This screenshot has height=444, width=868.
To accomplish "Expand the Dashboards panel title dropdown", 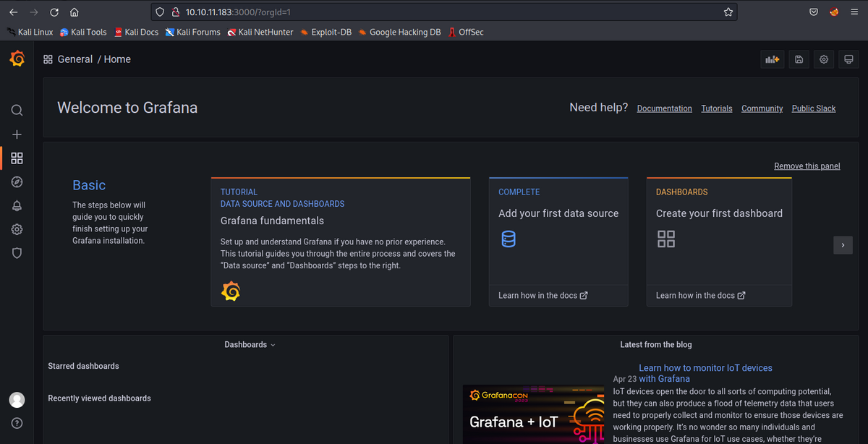I will coord(250,345).
